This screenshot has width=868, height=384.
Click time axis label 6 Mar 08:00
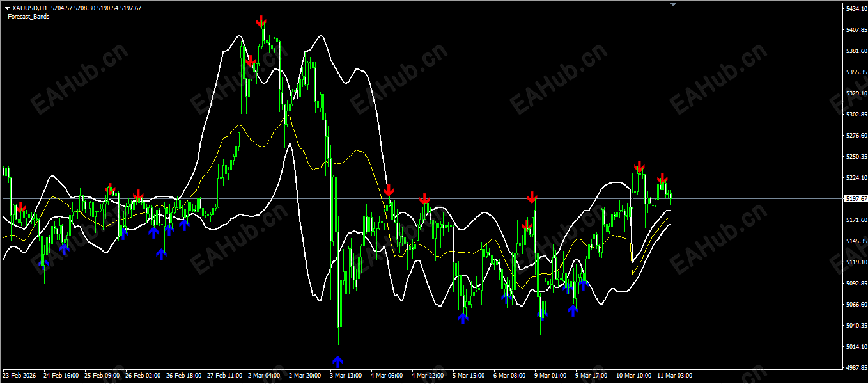509,376
